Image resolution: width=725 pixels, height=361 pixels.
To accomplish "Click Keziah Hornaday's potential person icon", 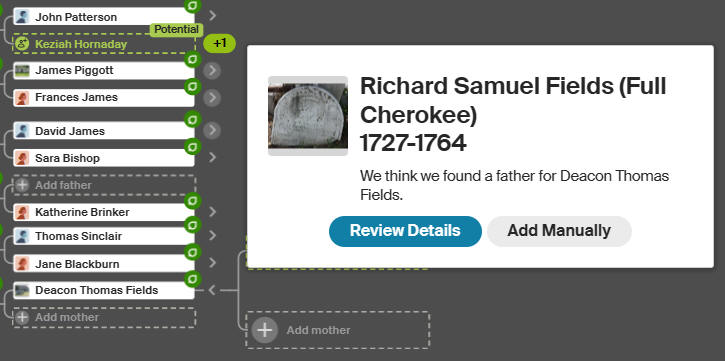I will click(22, 44).
